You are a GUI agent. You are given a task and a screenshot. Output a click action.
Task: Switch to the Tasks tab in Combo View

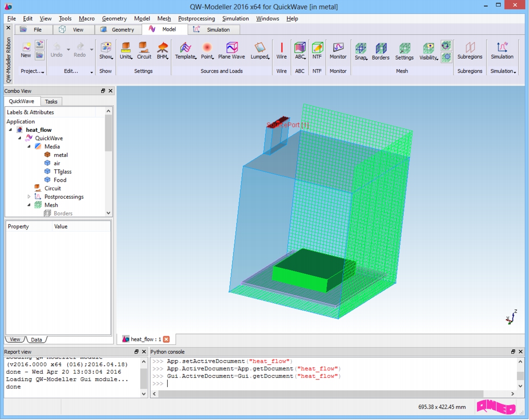click(51, 102)
